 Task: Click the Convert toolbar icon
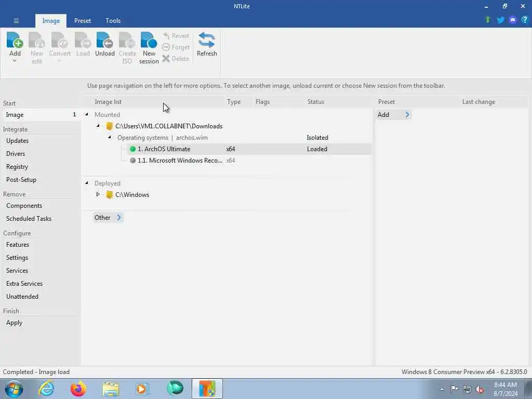tap(60, 40)
